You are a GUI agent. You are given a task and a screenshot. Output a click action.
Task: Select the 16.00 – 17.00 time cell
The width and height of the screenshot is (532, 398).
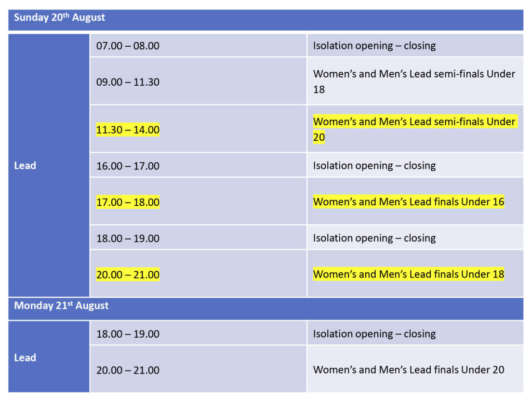tap(128, 166)
